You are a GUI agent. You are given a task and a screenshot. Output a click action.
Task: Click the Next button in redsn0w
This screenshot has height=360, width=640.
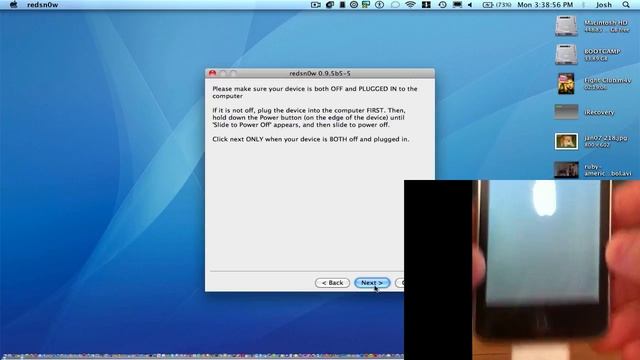[x=372, y=282]
